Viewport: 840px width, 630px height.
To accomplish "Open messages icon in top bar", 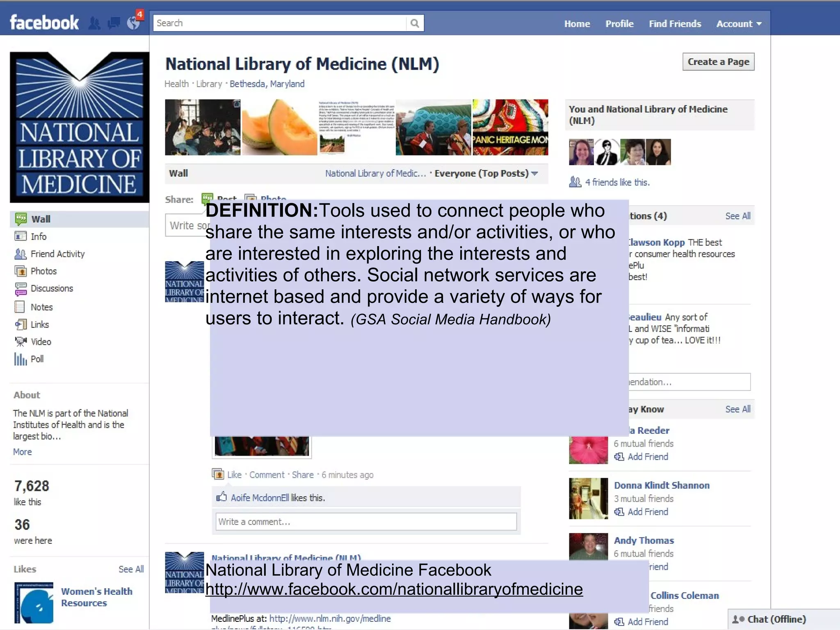I will tap(114, 23).
